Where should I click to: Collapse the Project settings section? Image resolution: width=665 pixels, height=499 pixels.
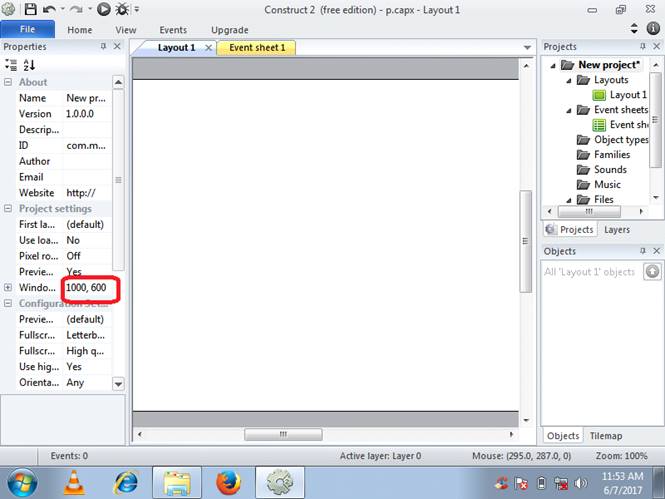pyautogui.click(x=8, y=208)
